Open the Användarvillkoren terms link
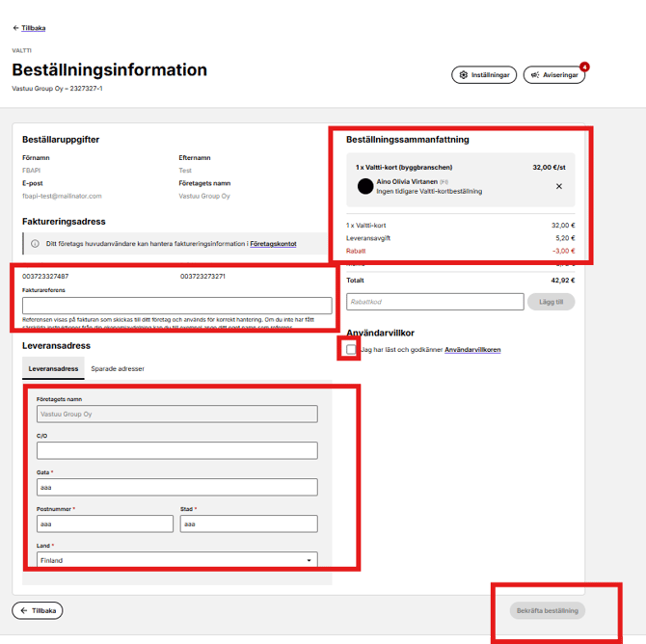Image resolution: width=646 pixels, height=644 pixels. (472, 349)
